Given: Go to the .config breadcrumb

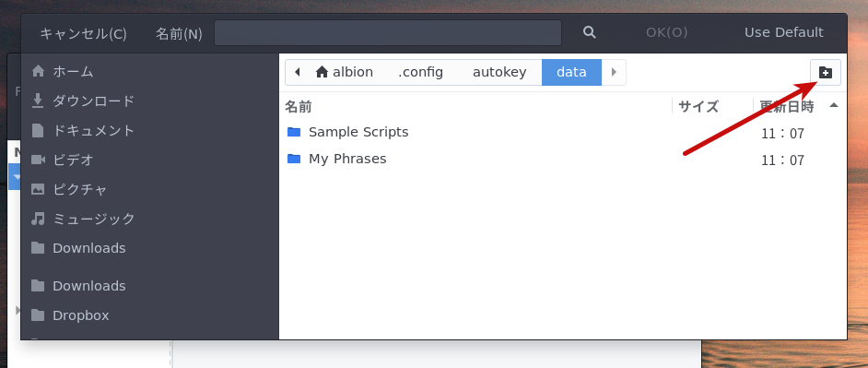Looking at the screenshot, I should click(421, 72).
